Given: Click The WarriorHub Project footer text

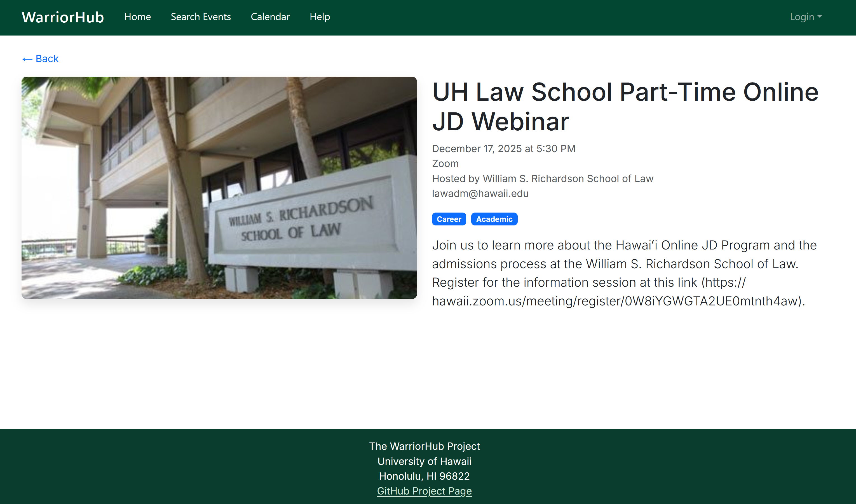Looking at the screenshot, I should (424, 446).
